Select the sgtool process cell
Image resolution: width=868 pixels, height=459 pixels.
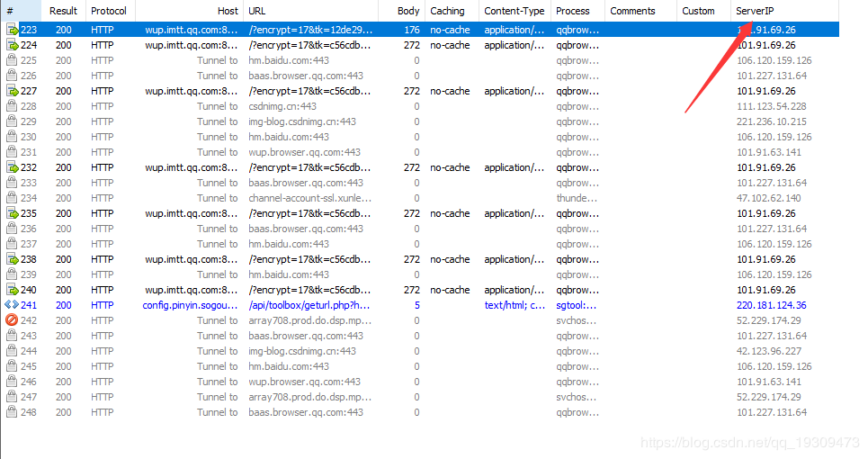tap(576, 305)
